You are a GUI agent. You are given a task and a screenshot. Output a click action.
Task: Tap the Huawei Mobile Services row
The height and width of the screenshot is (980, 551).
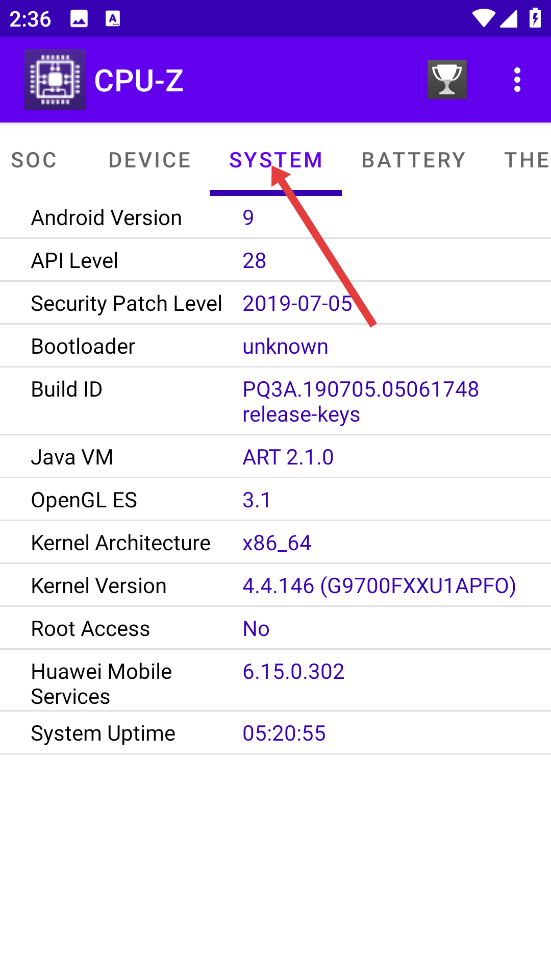(275, 681)
